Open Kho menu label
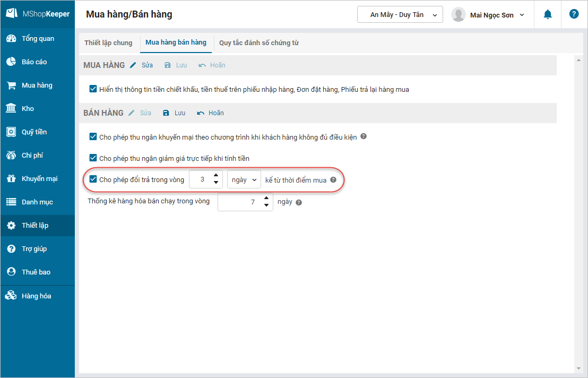The height and width of the screenshot is (378, 588). 28,109
